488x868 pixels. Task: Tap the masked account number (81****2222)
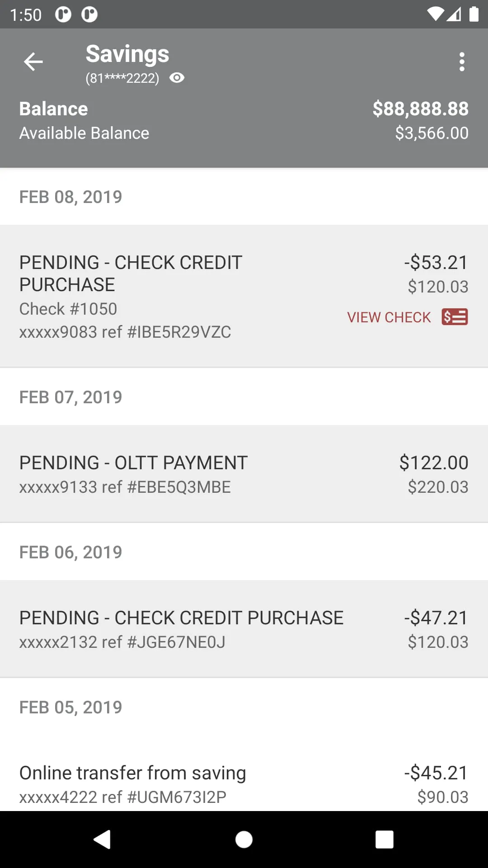pyautogui.click(x=122, y=79)
